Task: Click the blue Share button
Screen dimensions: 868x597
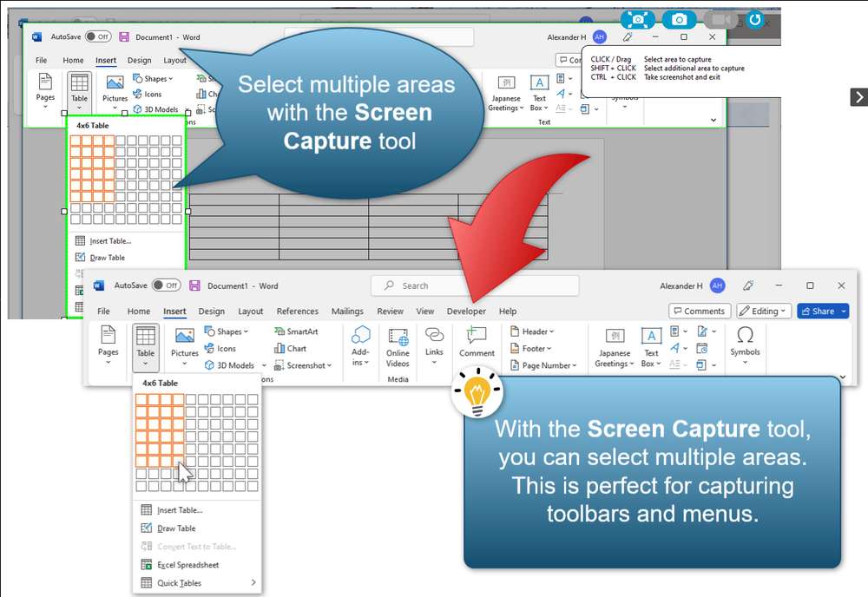Action: click(823, 311)
